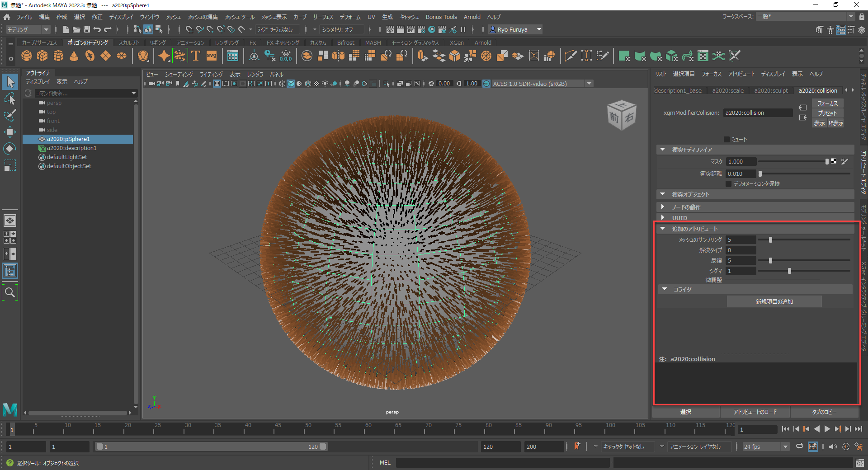The width and height of the screenshot is (868, 470).
Task: Click the プリセット button
Action: (827, 113)
